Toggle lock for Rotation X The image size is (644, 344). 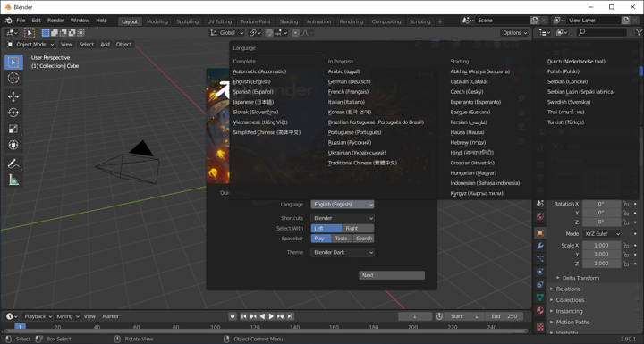click(625, 204)
